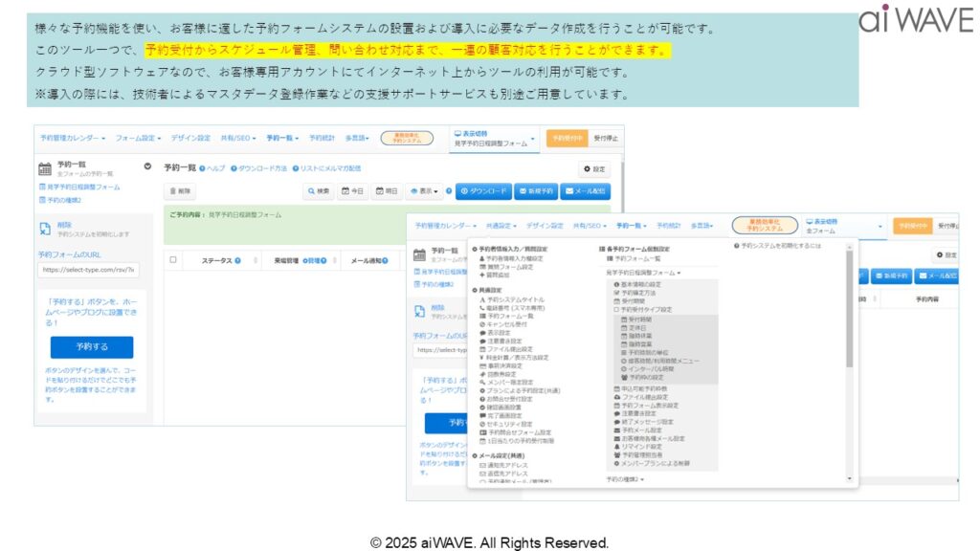Open the gear 設定 button in back window
This screenshot has width=980, height=551.
pos(594,169)
